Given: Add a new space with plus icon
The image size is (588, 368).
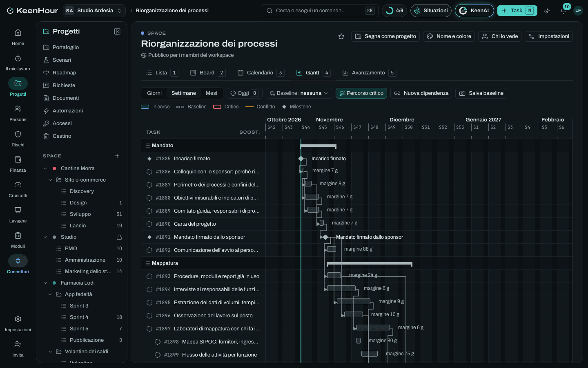Looking at the screenshot, I should coord(117,156).
